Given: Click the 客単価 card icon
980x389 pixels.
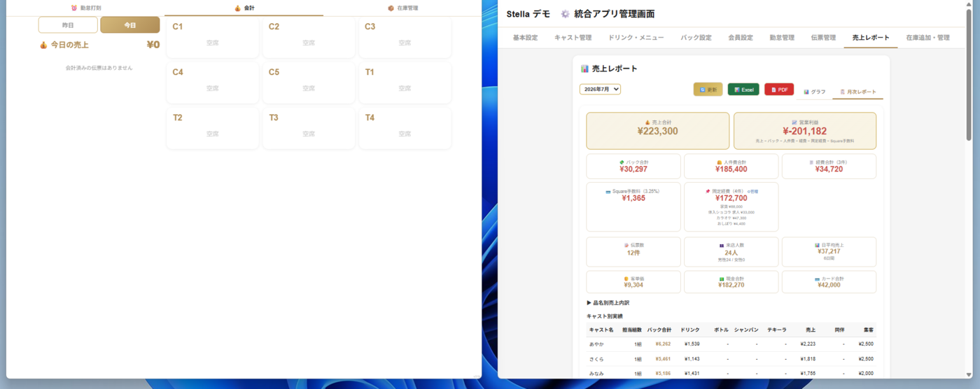Looking at the screenshot, I should pyautogui.click(x=626, y=278).
